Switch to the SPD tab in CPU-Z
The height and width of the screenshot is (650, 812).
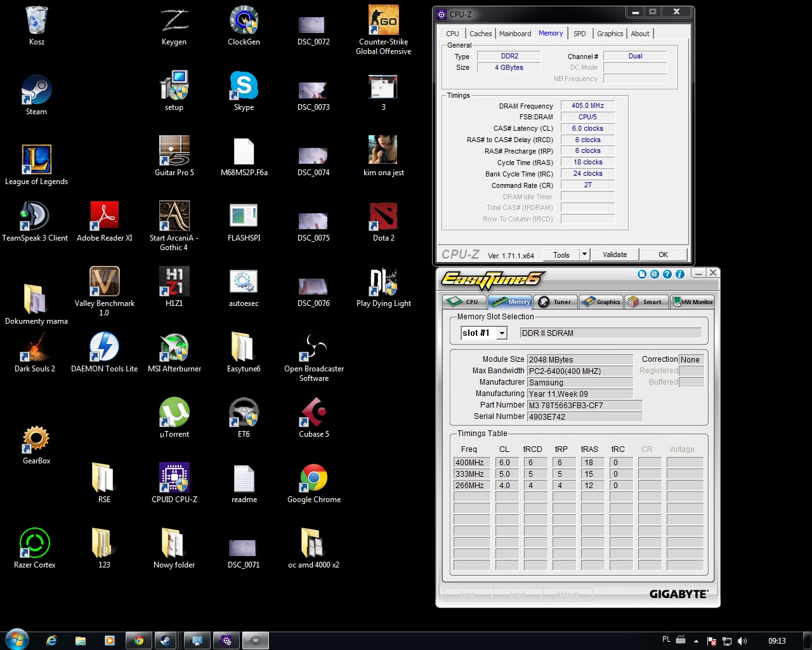(579, 34)
